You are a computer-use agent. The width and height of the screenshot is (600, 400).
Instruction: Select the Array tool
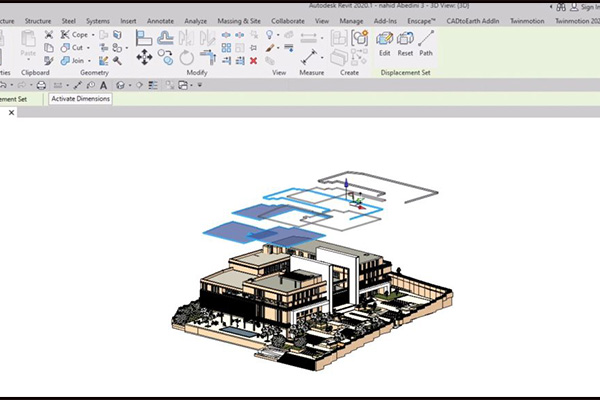226,48
